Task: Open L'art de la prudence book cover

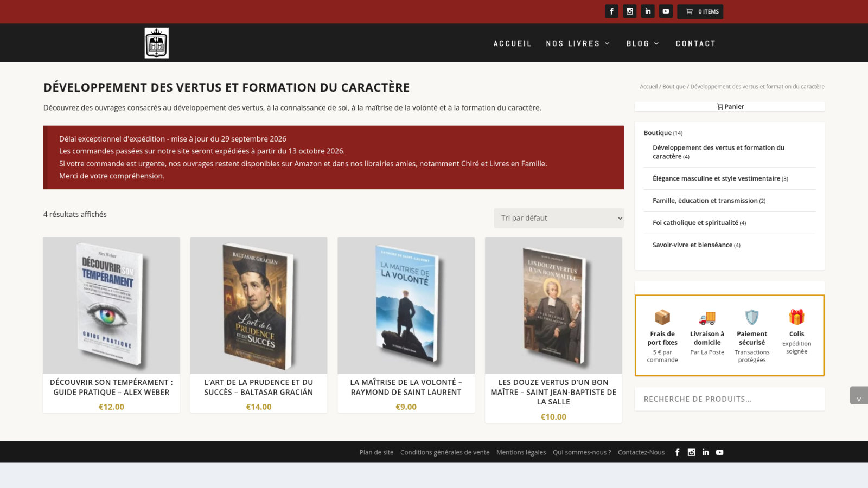Action: [x=259, y=305]
